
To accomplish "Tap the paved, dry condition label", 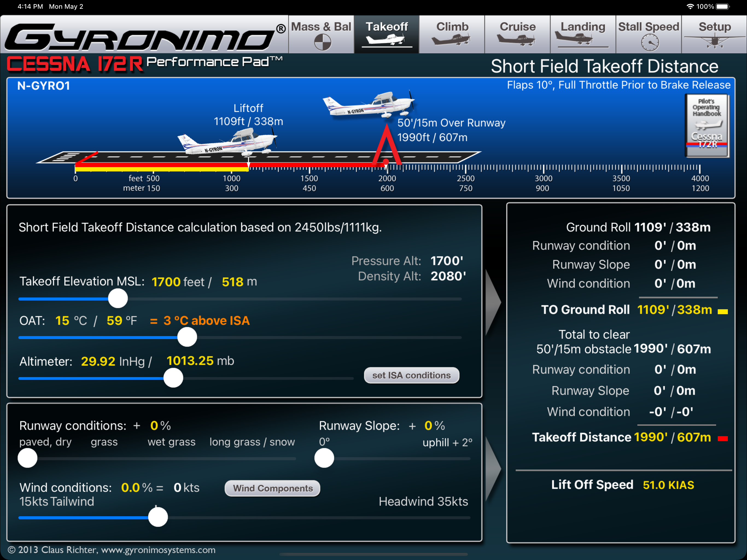I will (x=45, y=442).
